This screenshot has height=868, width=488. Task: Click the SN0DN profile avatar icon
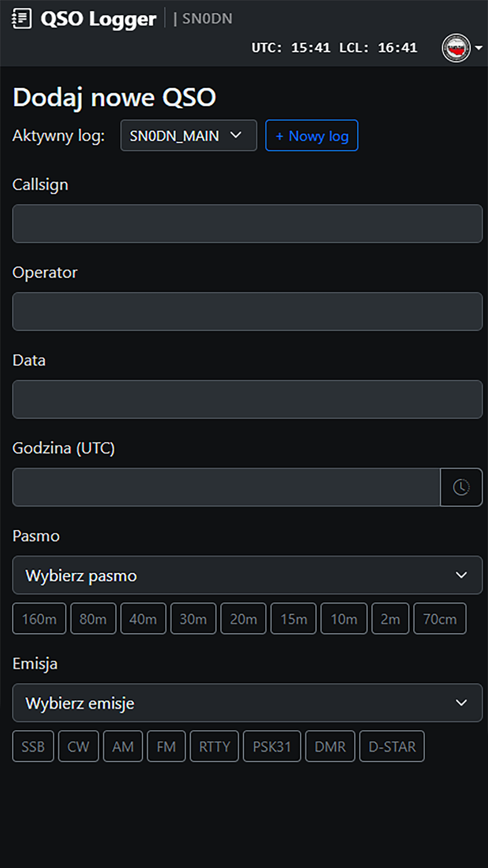coord(456,47)
